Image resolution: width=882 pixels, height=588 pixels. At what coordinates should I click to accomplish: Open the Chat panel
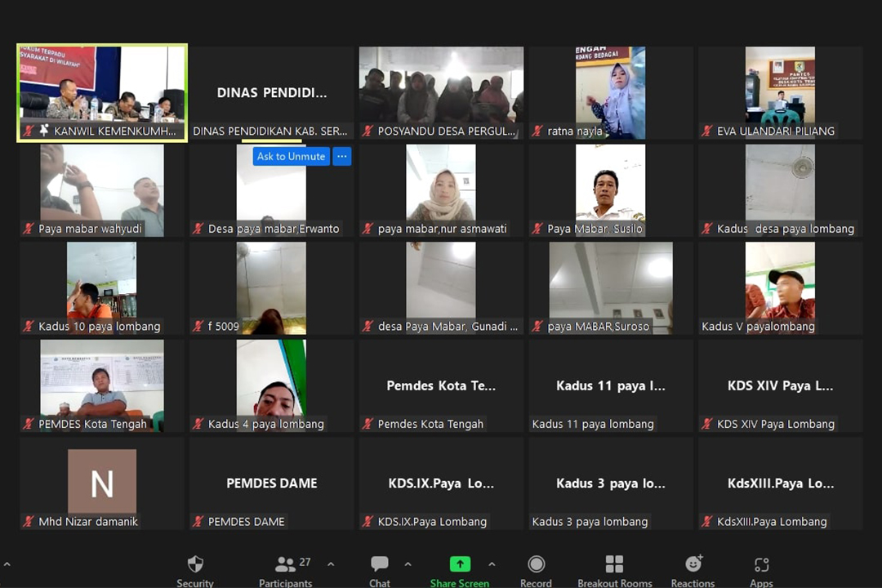tap(380, 570)
